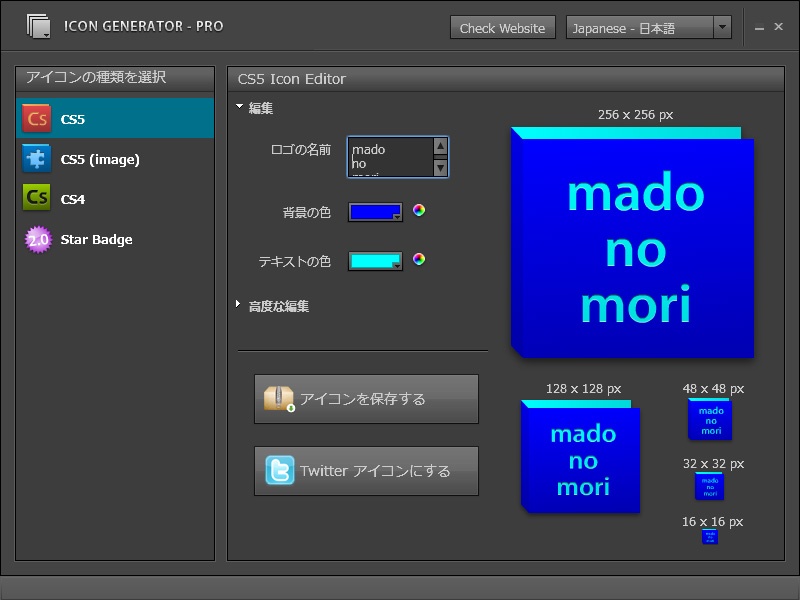The image size is (800, 600).
Task: Click the blue background color swatch
Action: (x=375, y=210)
